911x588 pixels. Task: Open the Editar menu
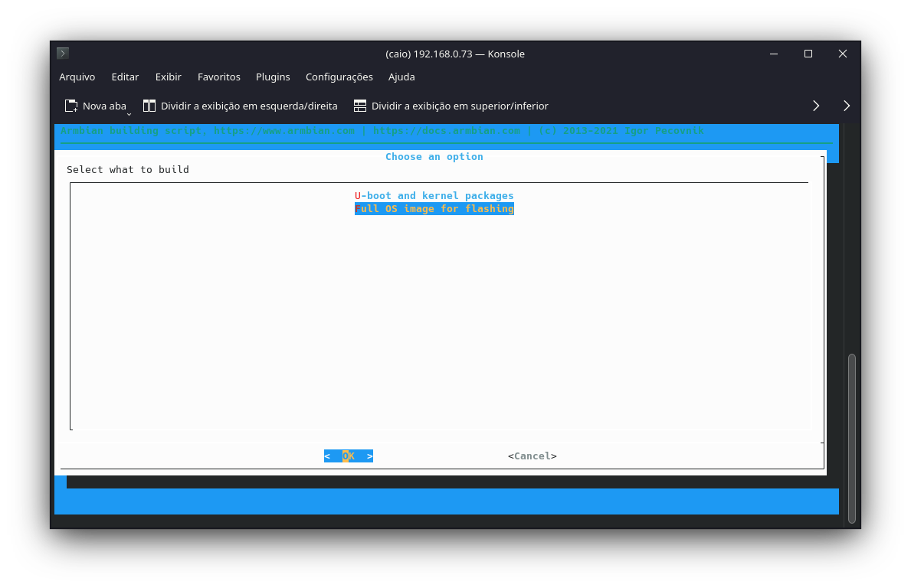[125, 77]
